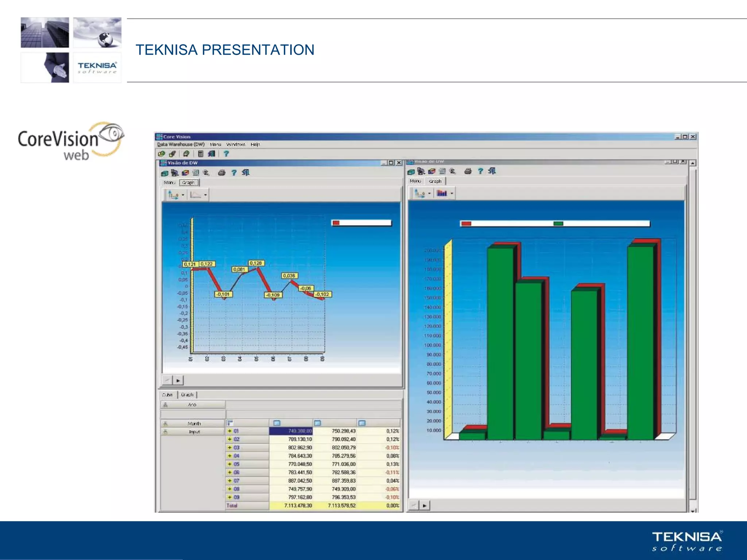Click the line chart type icon in the left graph toolbar

click(x=196, y=195)
